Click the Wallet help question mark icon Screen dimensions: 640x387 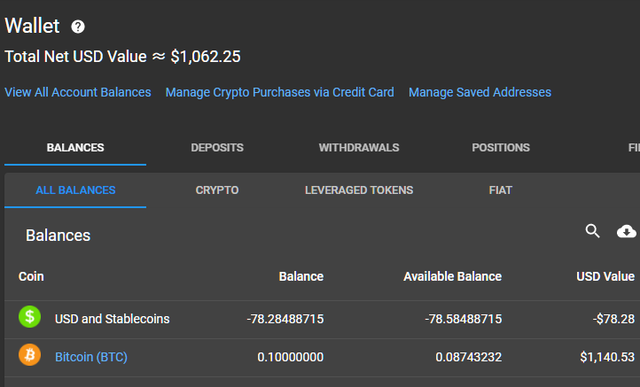78,27
